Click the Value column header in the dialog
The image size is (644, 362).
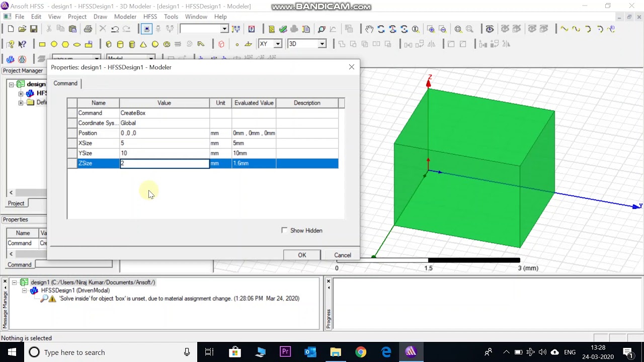pos(164,103)
